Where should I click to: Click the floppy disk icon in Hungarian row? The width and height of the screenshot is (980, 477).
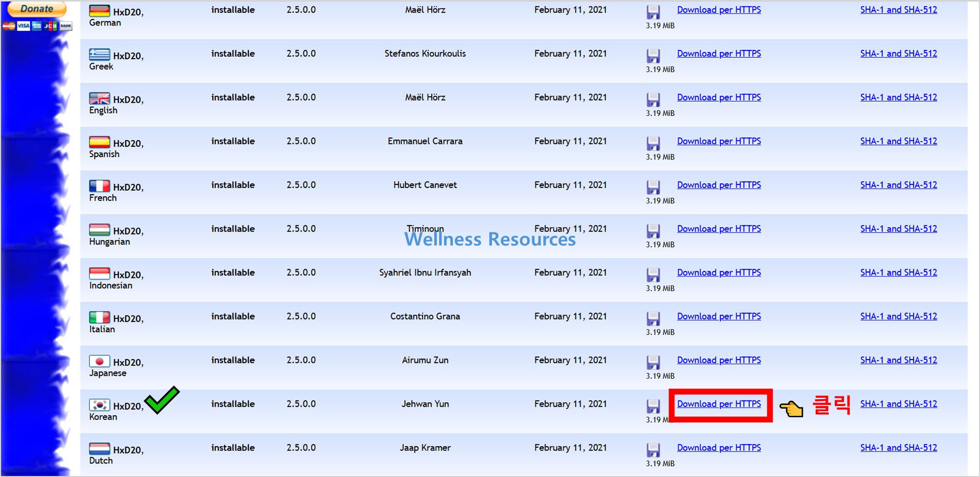(653, 231)
